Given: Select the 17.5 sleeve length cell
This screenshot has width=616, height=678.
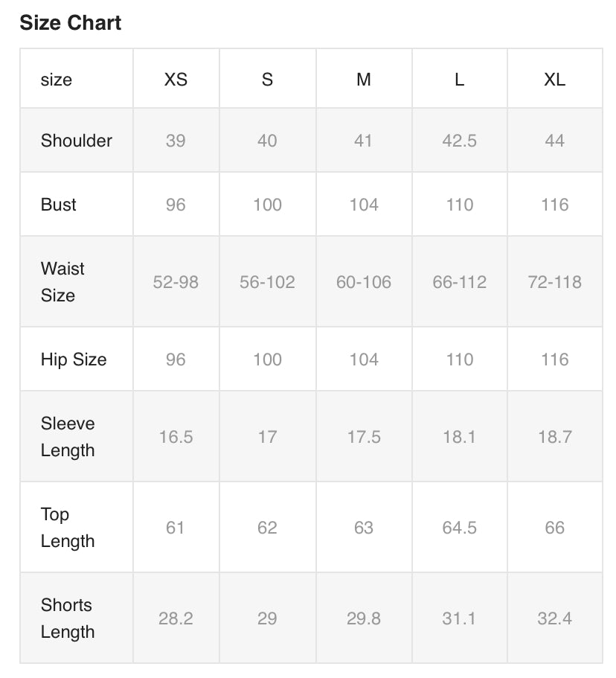Looking at the screenshot, I should click(x=364, y=437).
